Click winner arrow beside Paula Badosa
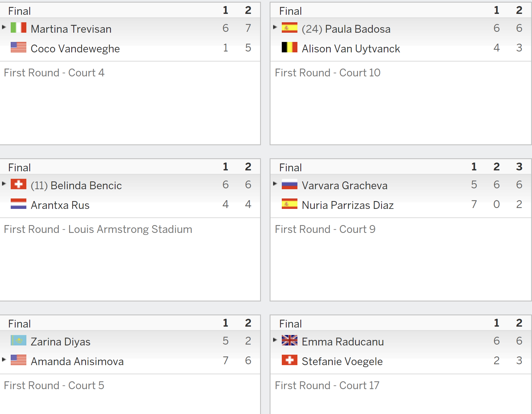The image size is (532, 414). 275,27
